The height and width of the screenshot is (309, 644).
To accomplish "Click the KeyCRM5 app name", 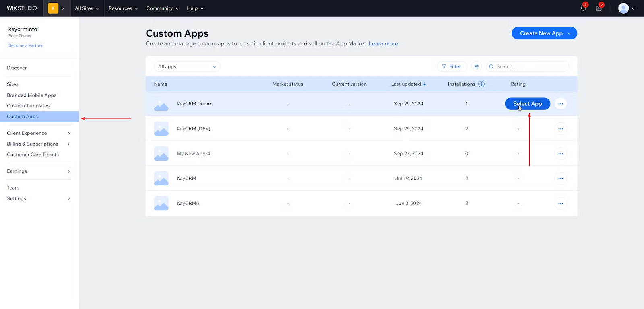I will pyautogui.click(x=188, y=204).
